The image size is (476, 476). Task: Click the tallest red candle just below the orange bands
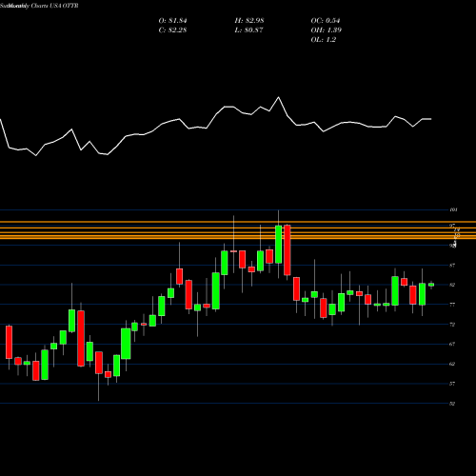pyautogui.click(x=288, y=250)
